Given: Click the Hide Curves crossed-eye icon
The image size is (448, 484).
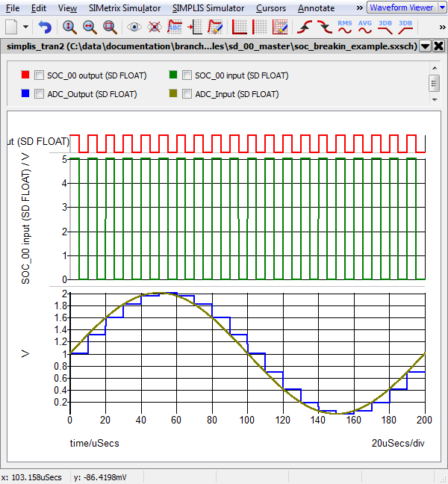Looking at the screenshot, I should (155, 27).
